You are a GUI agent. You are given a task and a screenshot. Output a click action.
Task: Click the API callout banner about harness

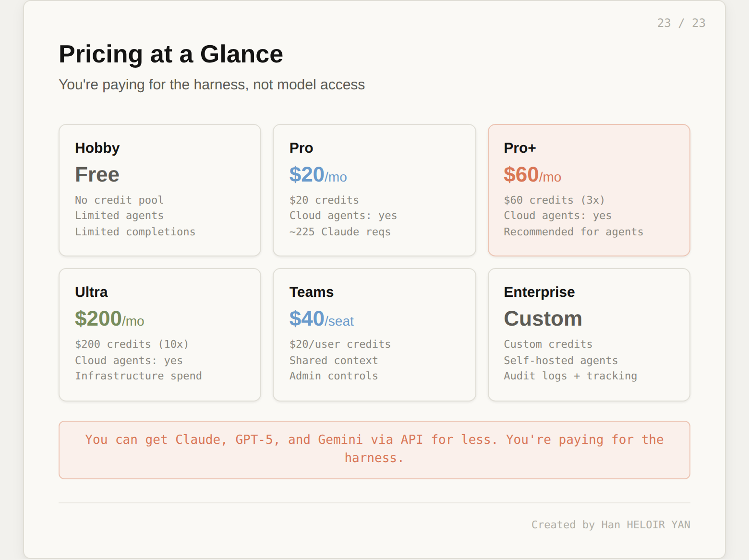pos(374,449)
